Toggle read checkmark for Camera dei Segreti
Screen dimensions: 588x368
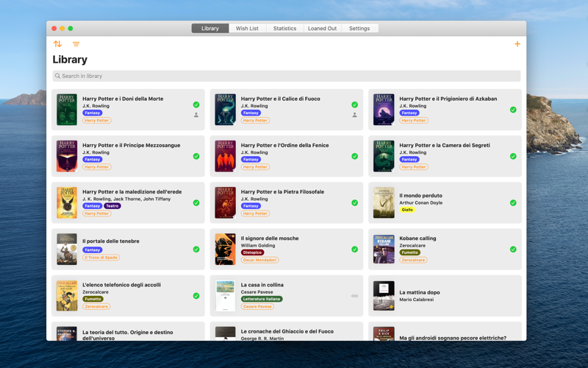(513, 156)
